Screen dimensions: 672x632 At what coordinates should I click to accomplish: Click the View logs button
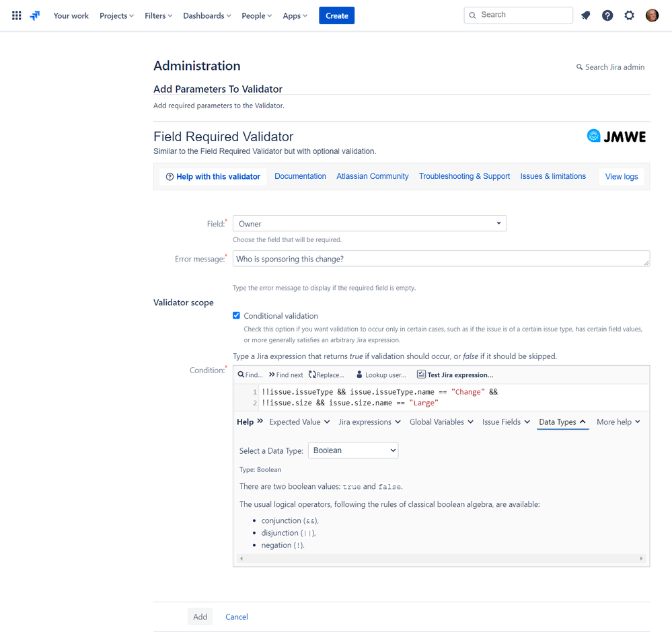click(x=621, y=177)
